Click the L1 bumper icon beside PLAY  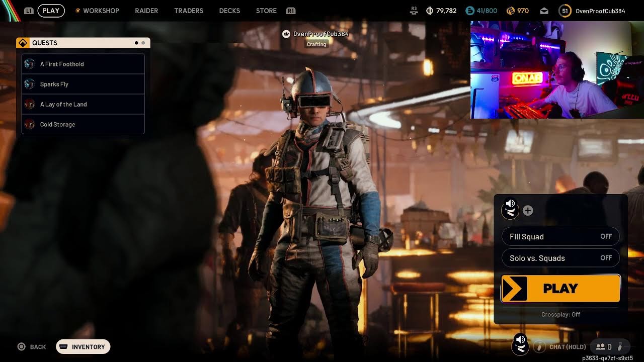[x=29, y=11]
